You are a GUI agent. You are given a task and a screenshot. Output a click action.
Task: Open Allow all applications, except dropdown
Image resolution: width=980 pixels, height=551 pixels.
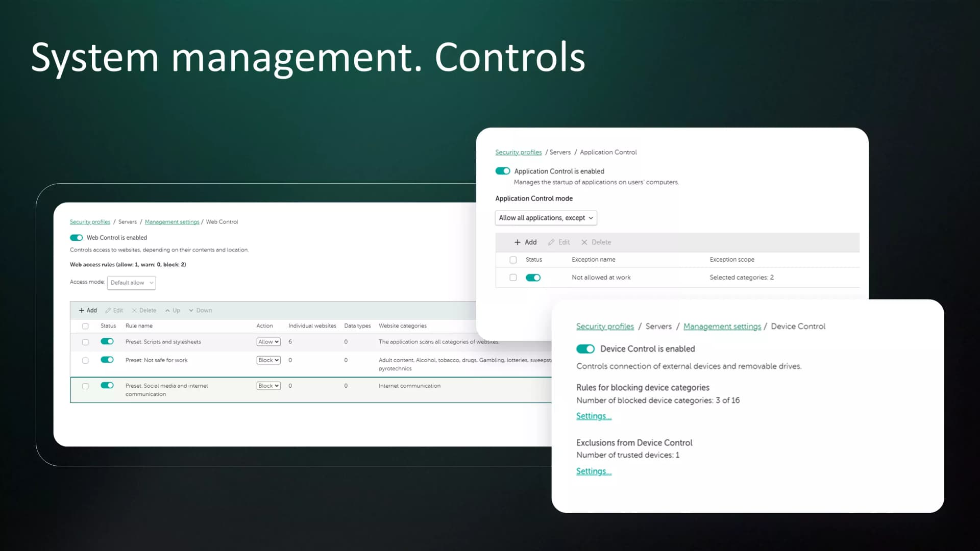(x=546, y=218)
